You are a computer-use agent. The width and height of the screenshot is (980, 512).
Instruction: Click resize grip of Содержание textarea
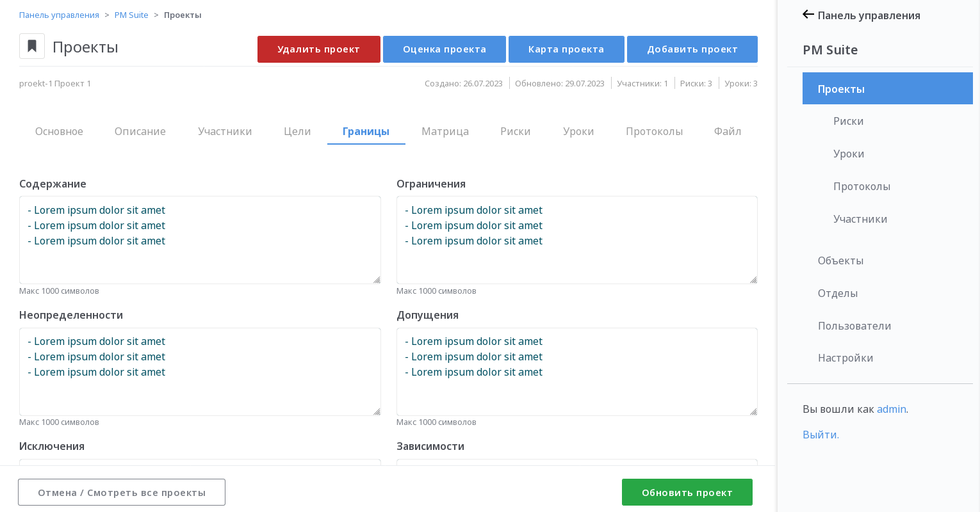[x=377, y=280]
